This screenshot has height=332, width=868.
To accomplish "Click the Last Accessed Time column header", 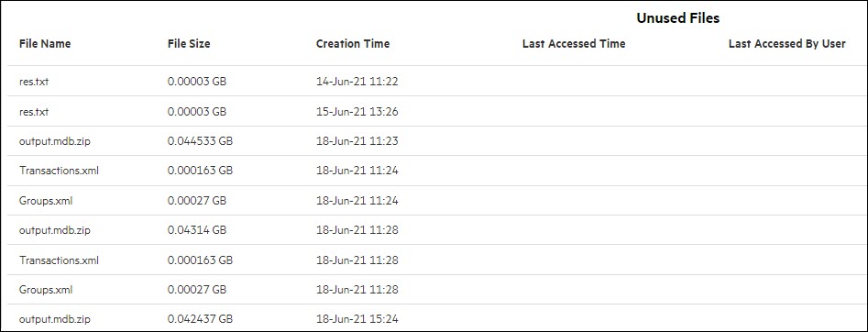I will pos(574,44).
